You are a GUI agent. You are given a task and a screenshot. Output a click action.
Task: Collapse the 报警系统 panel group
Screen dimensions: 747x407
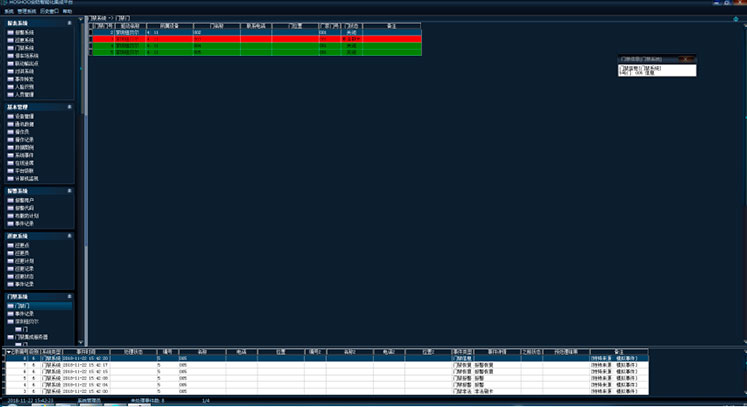coord(69,190)
